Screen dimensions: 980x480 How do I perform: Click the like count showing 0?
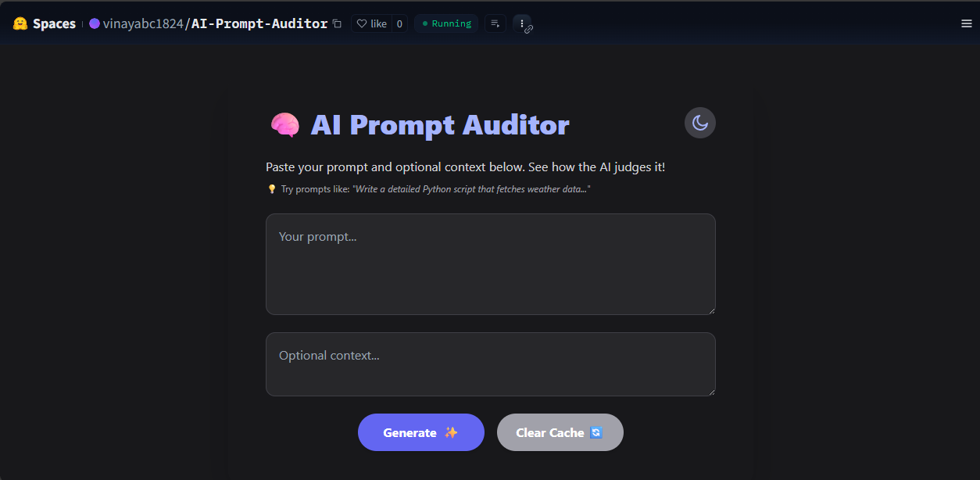coord(399,23)
